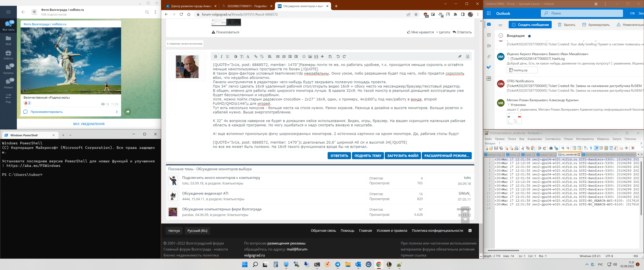Click the insert image icon in editor
644x270 pixels.
pos(310,57)
